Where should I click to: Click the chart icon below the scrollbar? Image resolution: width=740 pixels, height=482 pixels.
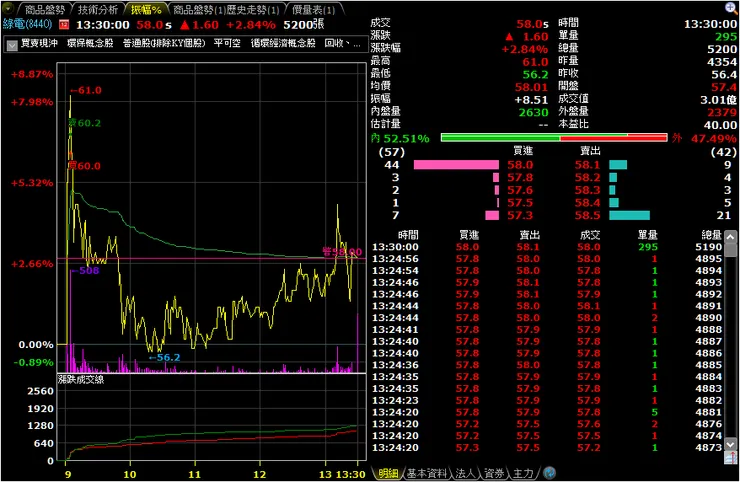pos(731,457)
